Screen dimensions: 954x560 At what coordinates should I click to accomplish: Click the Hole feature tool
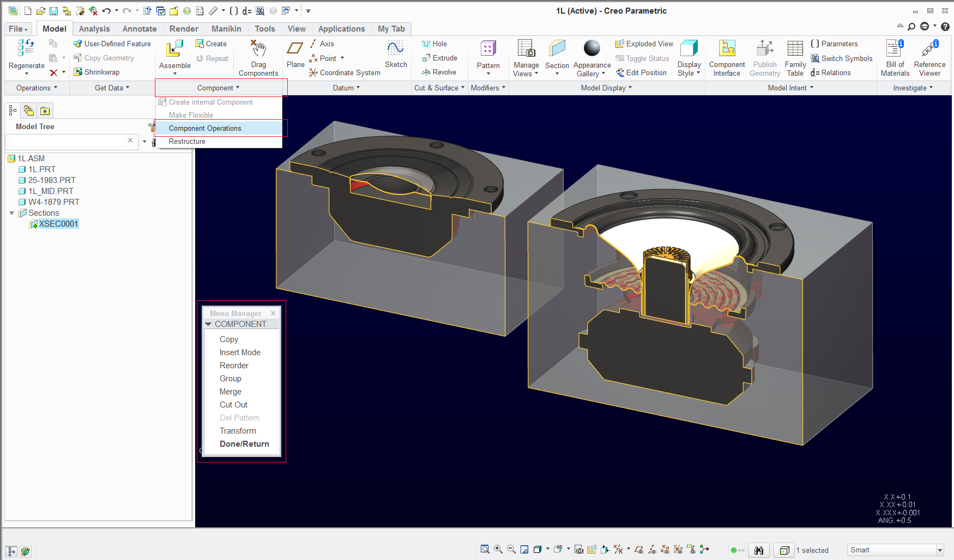(x=434, y=44)
